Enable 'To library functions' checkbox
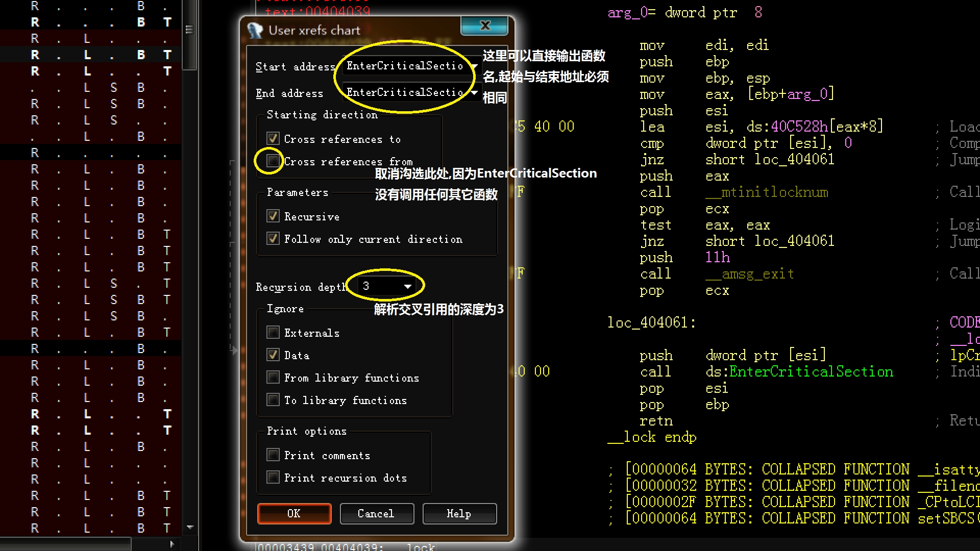Viewport: 980px width, 551px height. coord(273,400)
